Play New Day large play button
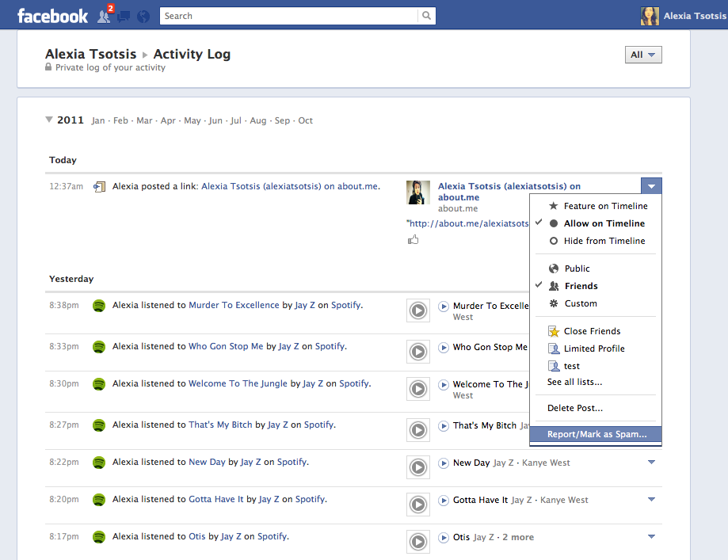 pos(418,467)
